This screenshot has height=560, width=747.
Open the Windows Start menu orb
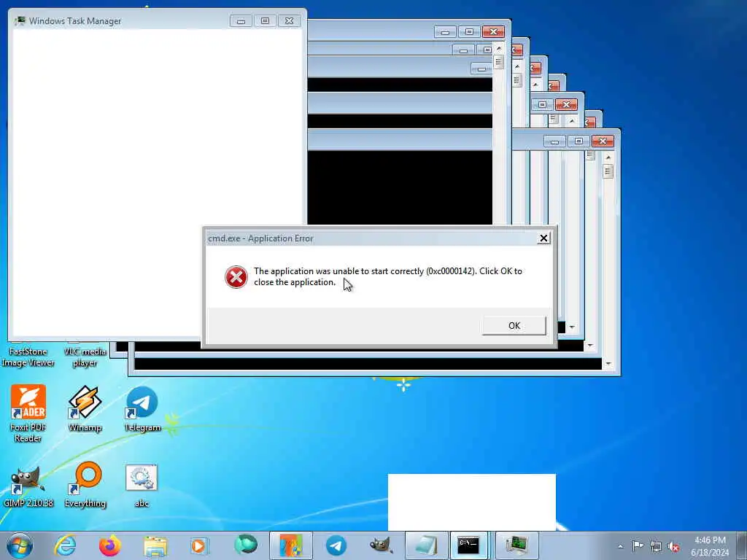20,545
